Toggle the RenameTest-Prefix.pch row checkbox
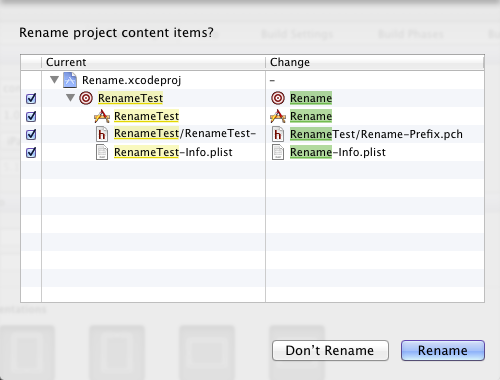The width and height of the screenshot is (500, 380). (x=31, y=134)
